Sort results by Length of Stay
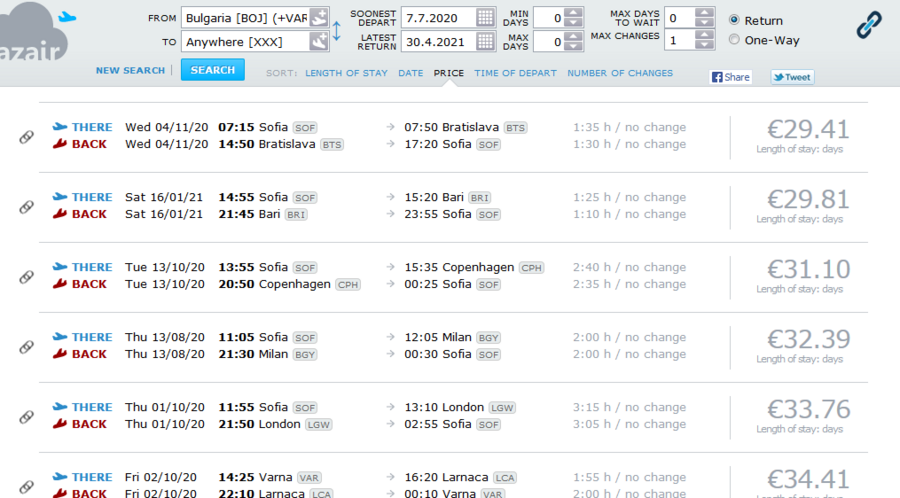 click(x=346, y=73)
